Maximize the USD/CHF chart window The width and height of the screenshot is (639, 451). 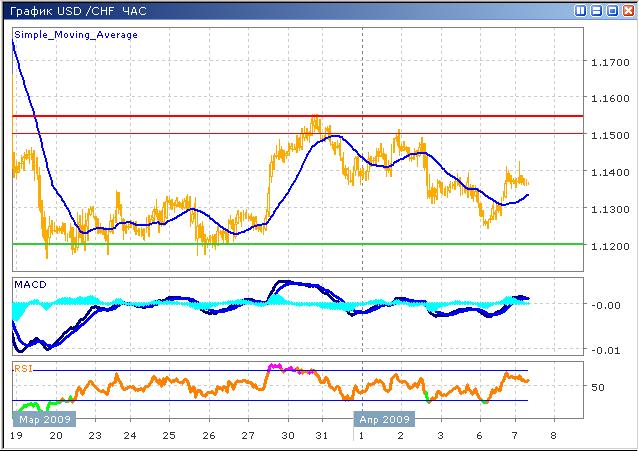coord(612,10)
